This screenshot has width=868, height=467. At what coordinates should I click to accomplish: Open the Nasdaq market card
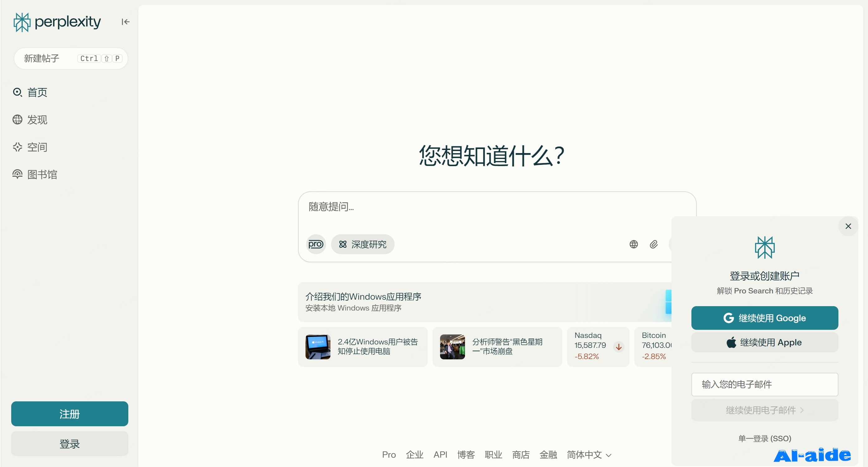click(598, 347)
